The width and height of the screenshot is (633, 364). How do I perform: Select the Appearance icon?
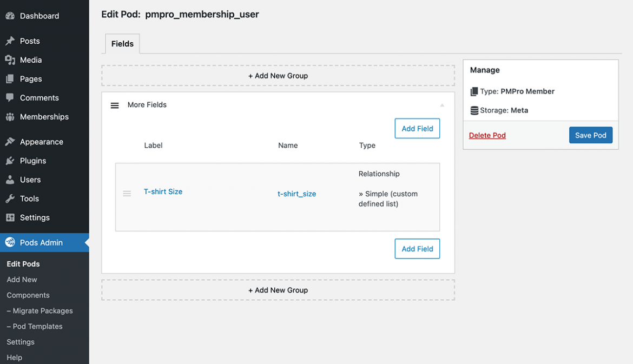click(x=10, y=141)
